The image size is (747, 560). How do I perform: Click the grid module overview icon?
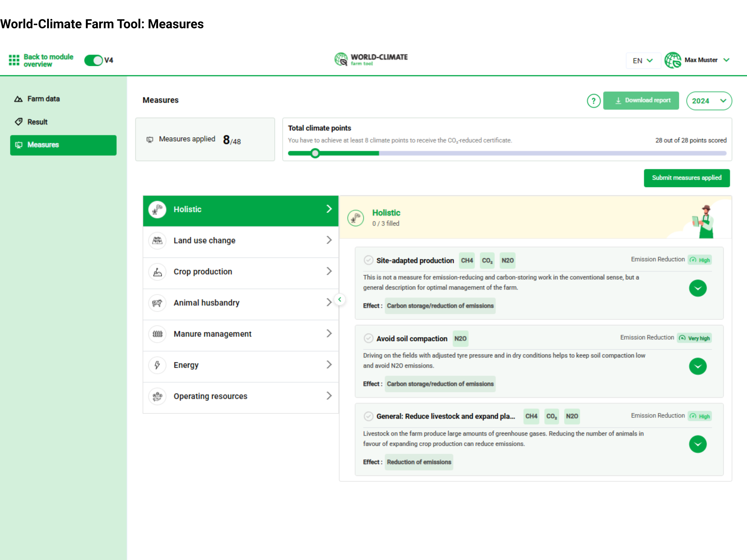click(x=14, y=60)
